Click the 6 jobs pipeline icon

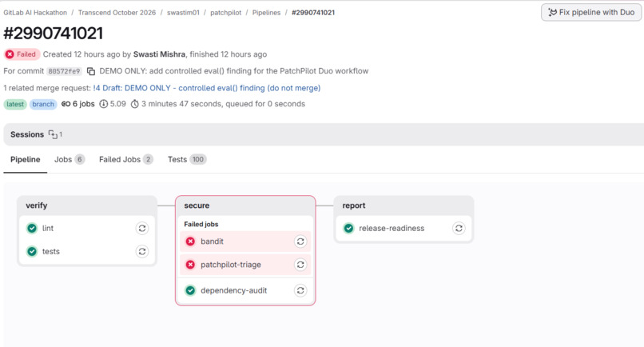coord(66,104)
